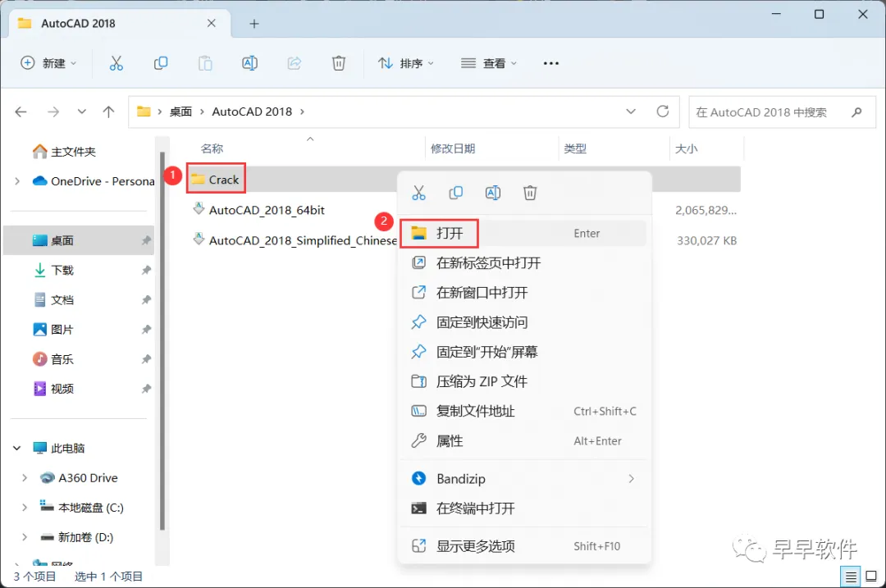Sort by the 修改日期 column header

pos(453,148)
